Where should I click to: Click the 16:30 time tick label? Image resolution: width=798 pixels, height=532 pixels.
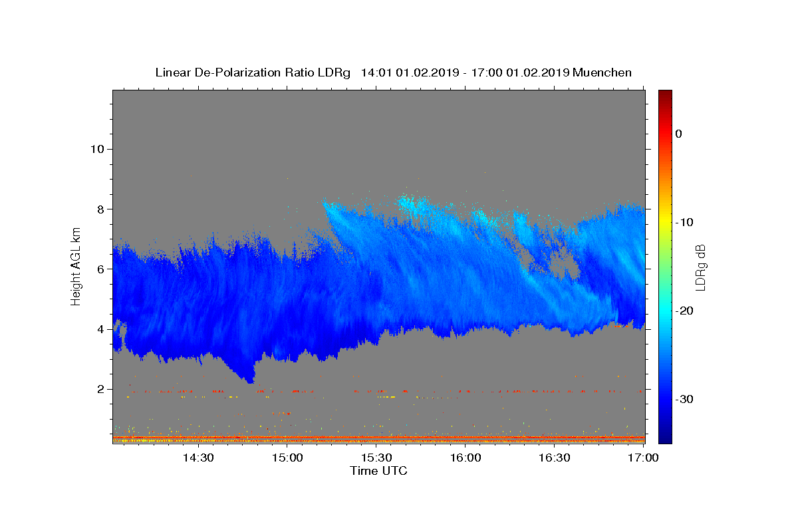click(x=555, y=458)
